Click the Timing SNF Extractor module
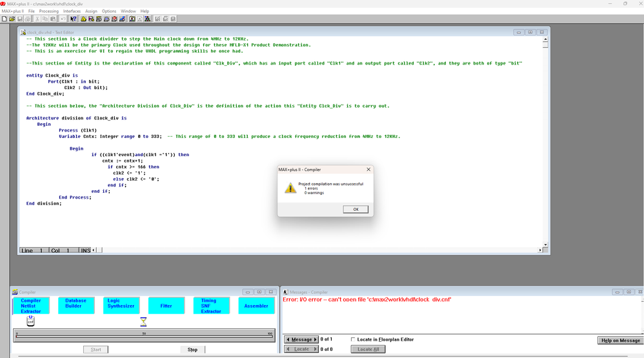 [x=211, y=306]
